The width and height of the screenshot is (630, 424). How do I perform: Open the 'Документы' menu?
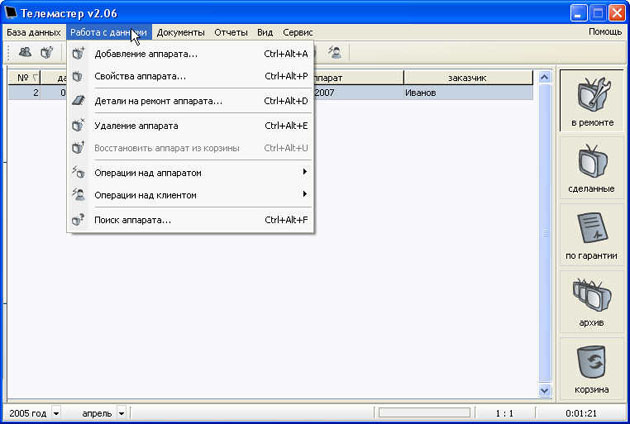[x=180, y=32]
